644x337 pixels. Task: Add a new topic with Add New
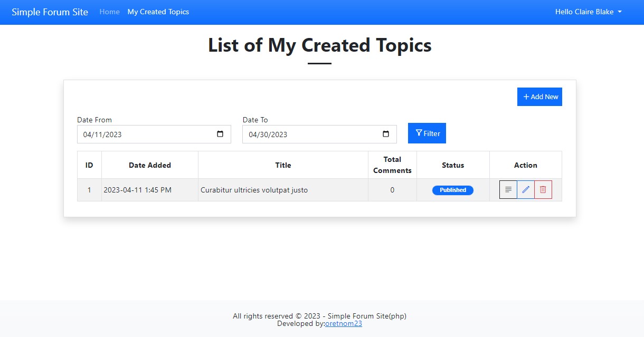coord(539,97)
